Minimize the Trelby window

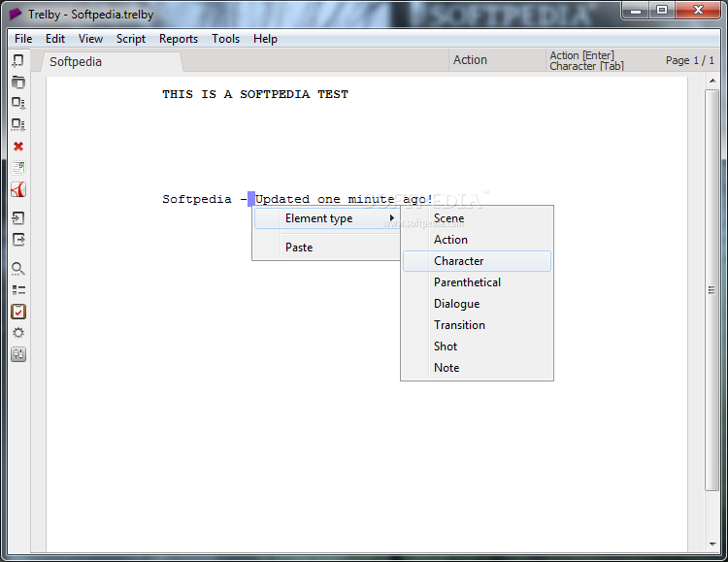point(636,11)
